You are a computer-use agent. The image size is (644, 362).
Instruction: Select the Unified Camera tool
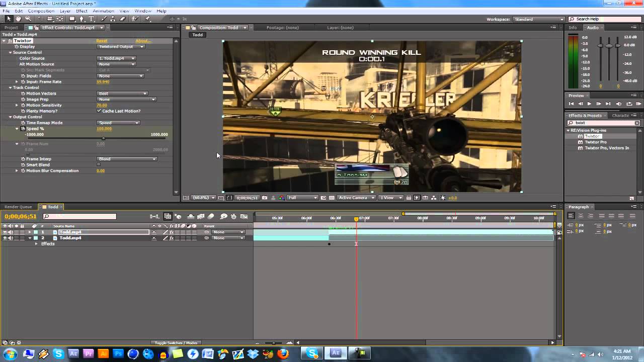click(x=50, y=19)
